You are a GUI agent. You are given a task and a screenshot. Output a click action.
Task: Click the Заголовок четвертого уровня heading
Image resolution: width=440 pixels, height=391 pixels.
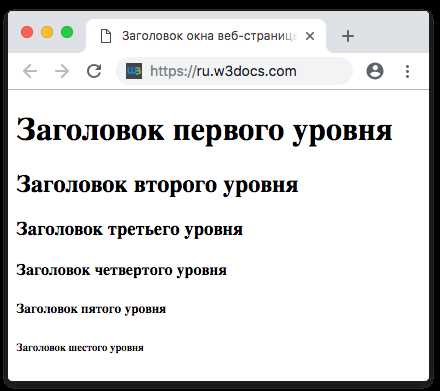pyautogui.click(x=121, y=270)
